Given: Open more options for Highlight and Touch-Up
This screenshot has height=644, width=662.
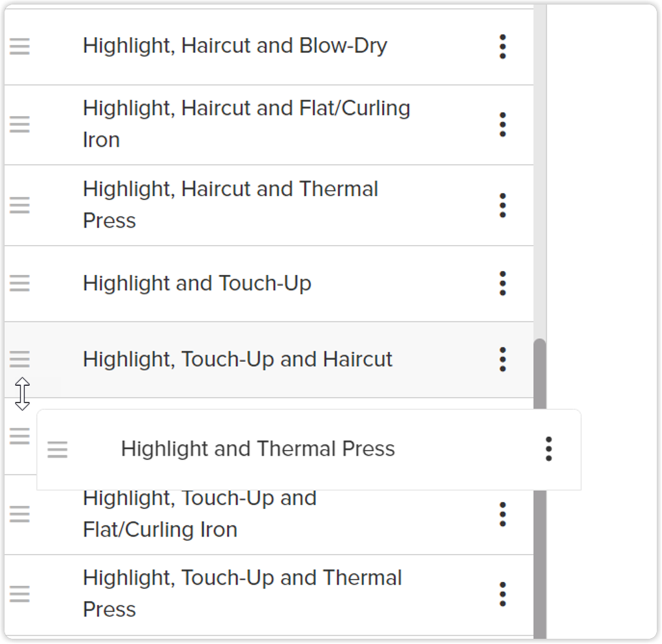Looking at the screenshot, I should coord(502,283).
